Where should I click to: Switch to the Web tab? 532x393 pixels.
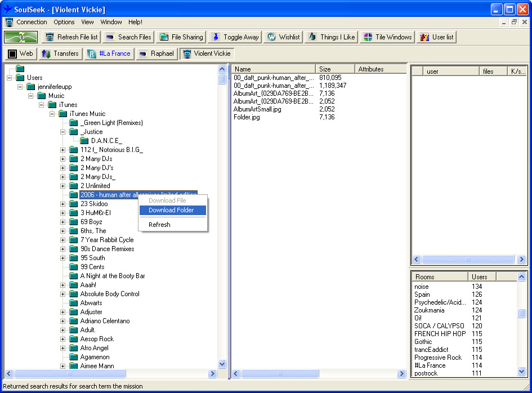(x=21, y=53)
